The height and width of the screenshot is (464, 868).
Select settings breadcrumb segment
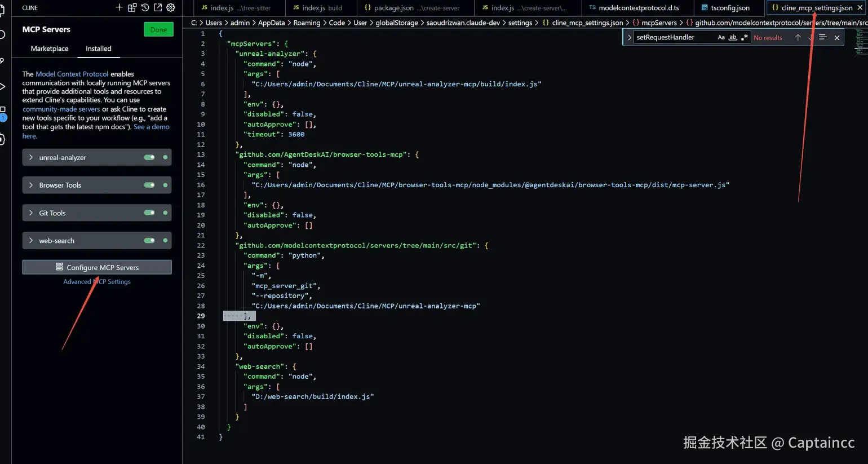pos(520,23)
